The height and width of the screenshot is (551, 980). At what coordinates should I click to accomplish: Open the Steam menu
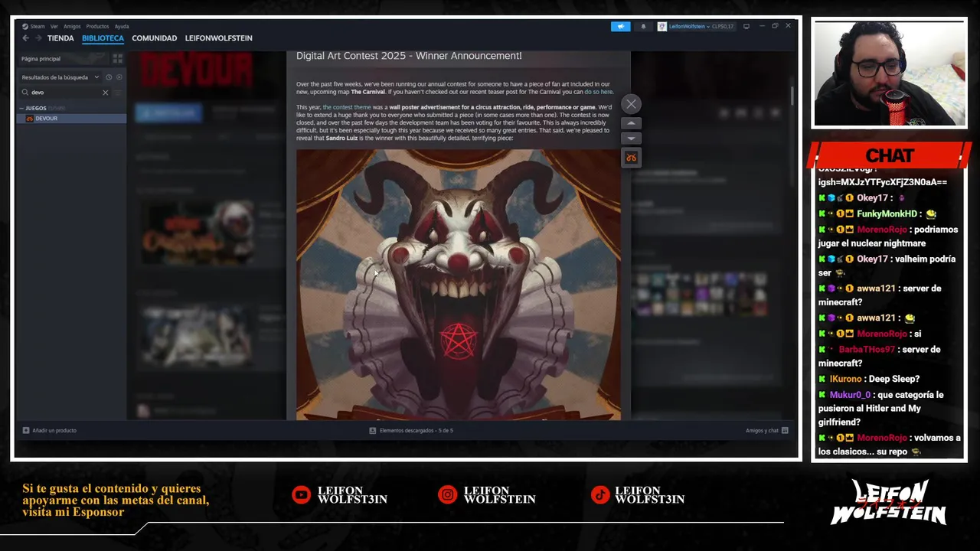tap(38, 26)
